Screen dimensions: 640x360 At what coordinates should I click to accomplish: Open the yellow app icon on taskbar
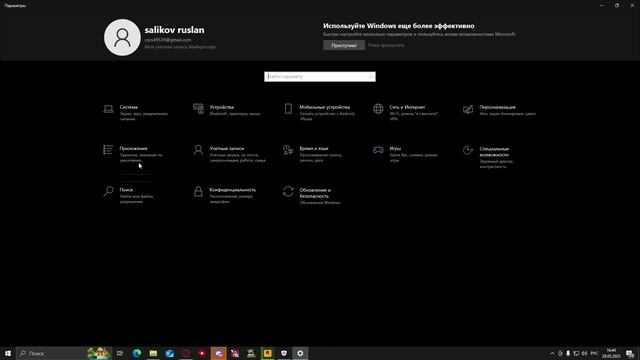(x=267, y=353)
